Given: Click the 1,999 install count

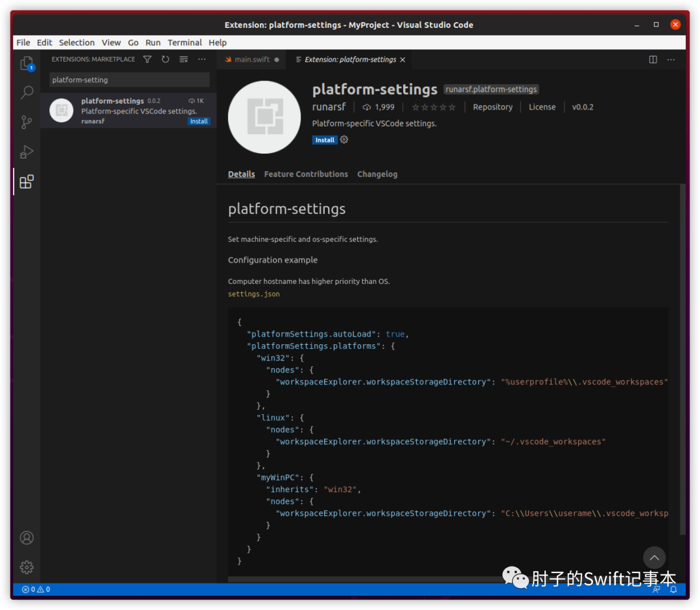Looking at the screenshot, I should [x=379, y=107].
